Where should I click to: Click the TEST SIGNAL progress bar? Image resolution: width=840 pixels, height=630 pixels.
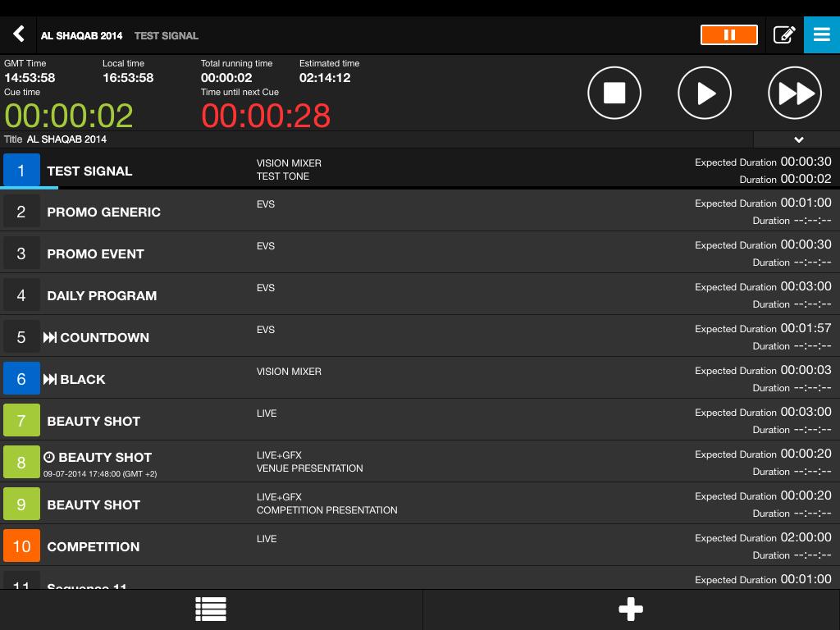pos(30,188)
